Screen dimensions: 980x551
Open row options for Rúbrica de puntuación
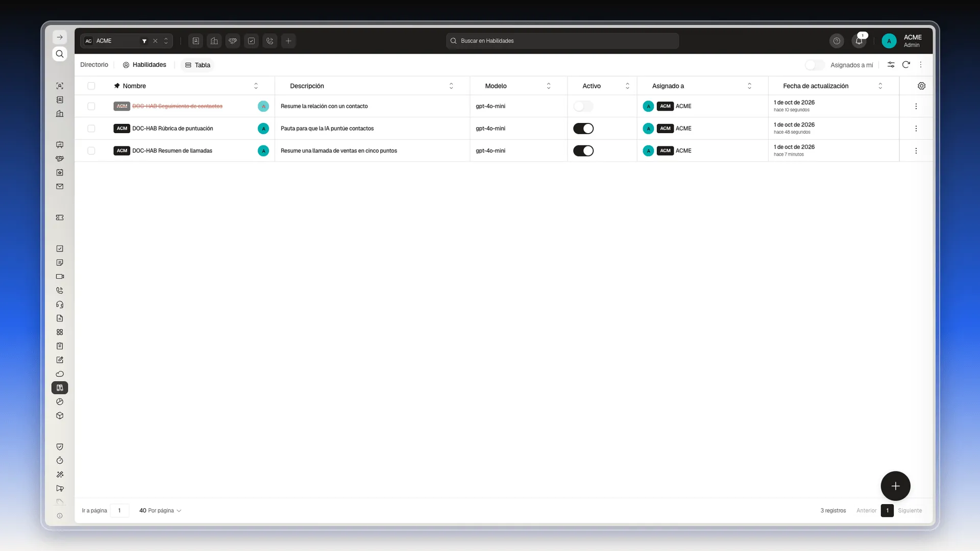click(x=916, y=129)
